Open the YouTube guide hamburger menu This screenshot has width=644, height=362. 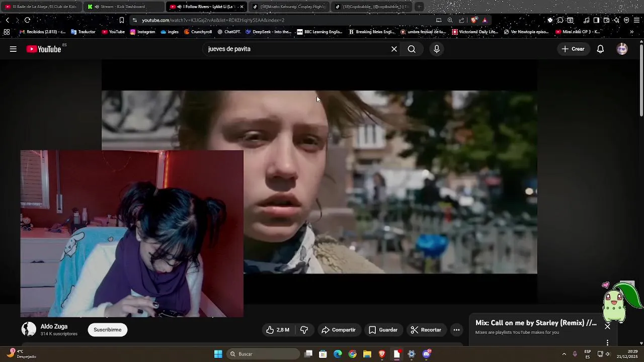13,49
